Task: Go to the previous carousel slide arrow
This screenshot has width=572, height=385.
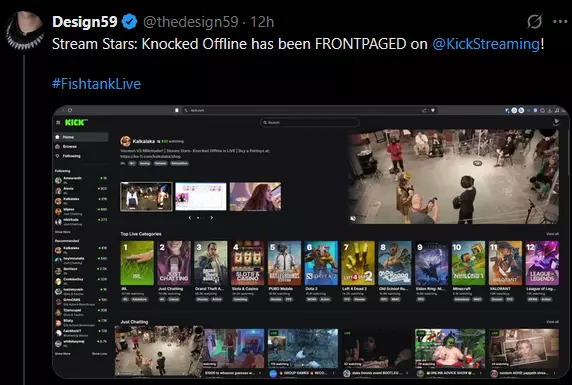Action: coord(190,217)
